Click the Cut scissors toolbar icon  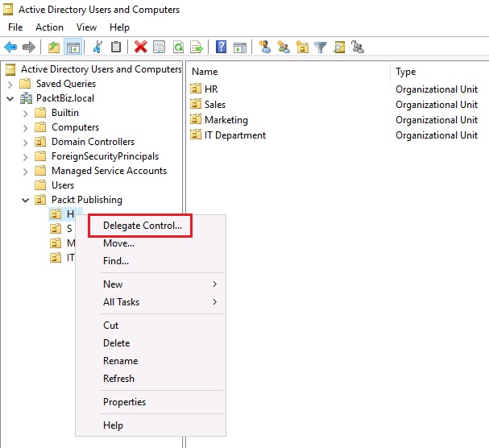coord(97,47)
